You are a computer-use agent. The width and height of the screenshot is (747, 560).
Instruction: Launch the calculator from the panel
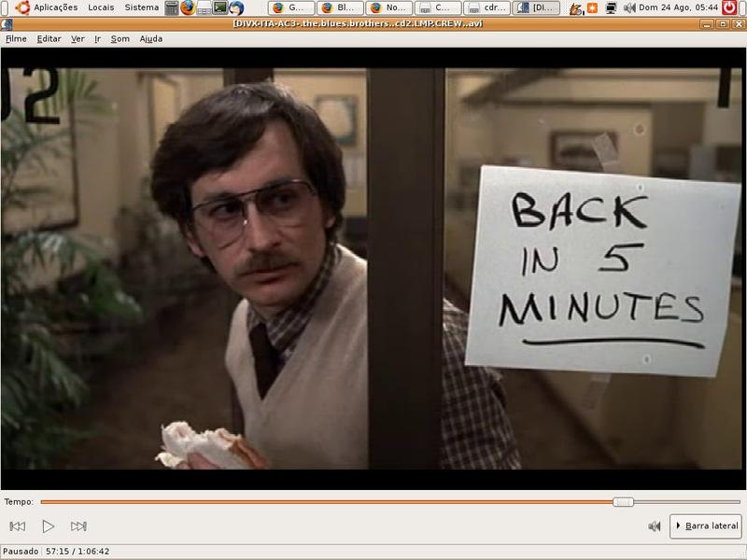tap(172, 7)
